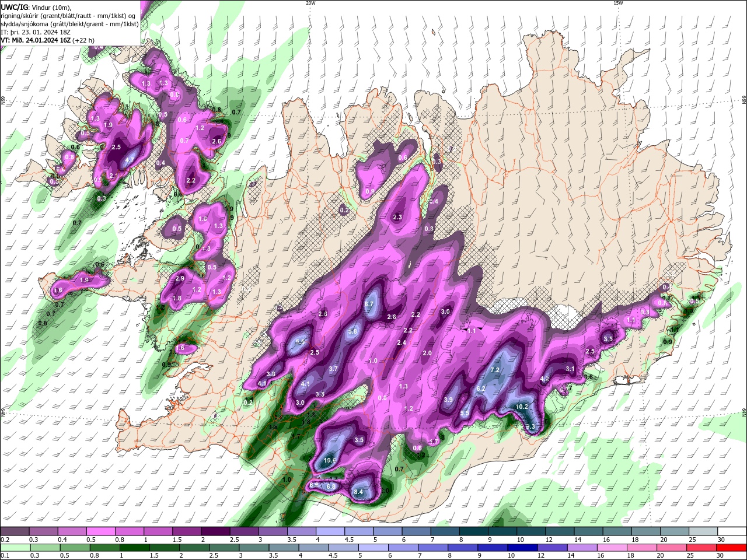Pick the light pink 16 swatch, lower legend
The height and width of the screenshot is (560, 747).
[612, 547]
